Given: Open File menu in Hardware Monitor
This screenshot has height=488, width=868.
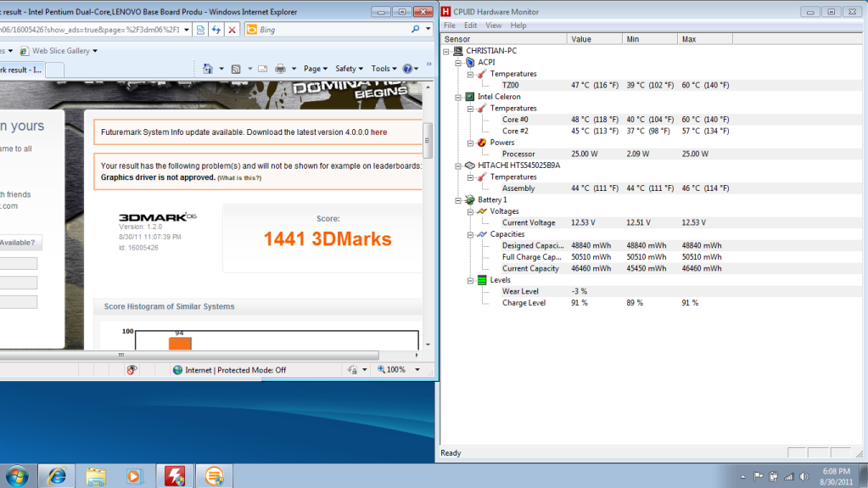Looking at the screenshot, I should pos(450,25).
